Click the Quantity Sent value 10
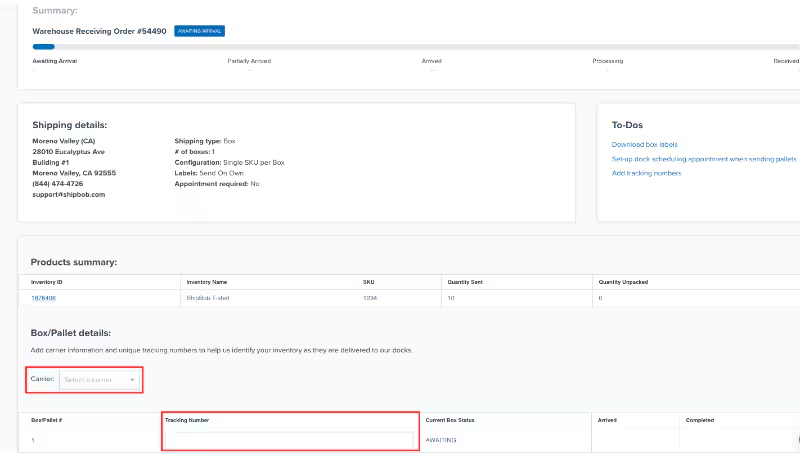 tap(451, 298)
